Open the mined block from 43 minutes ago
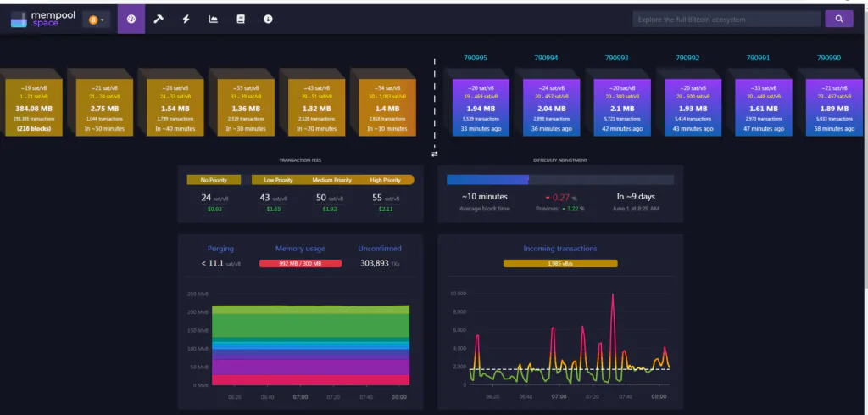Viewport: 868px width, 415px height. click(x=693, y=108)
